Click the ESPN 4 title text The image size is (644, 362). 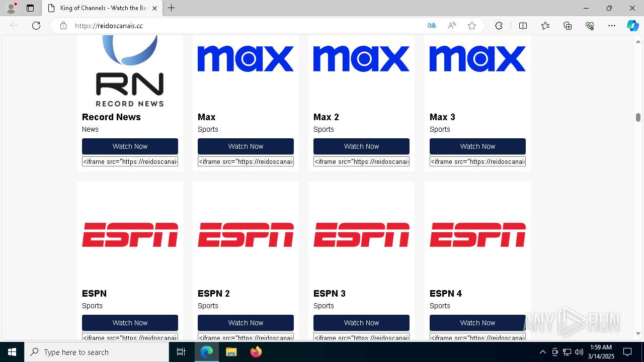point(445,294)
